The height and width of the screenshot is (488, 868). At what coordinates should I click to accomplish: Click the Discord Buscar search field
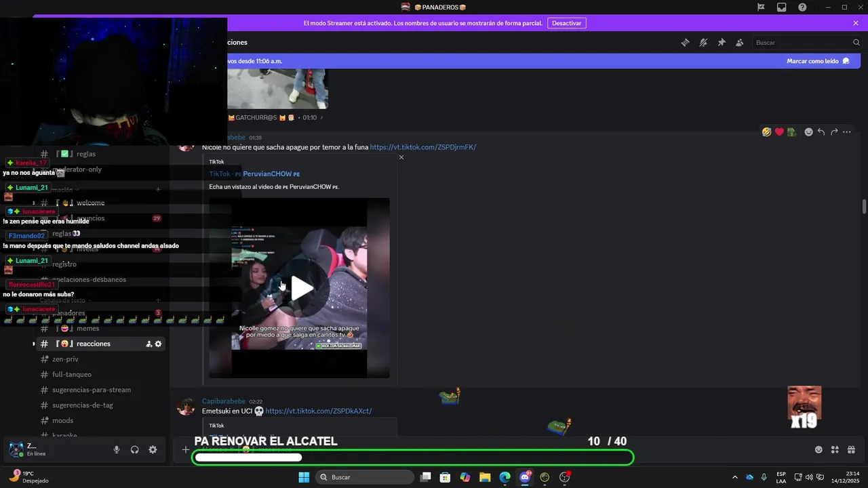[x=806, y=43]
